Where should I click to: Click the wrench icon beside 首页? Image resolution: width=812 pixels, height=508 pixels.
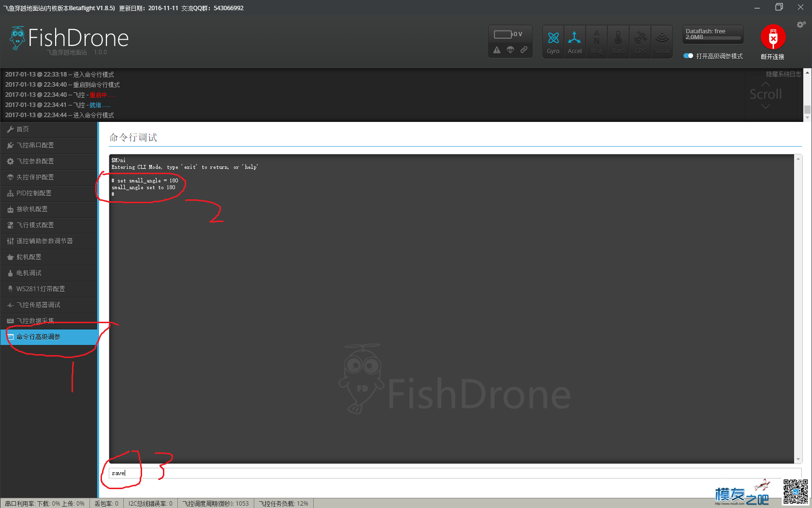coord(10,129)
